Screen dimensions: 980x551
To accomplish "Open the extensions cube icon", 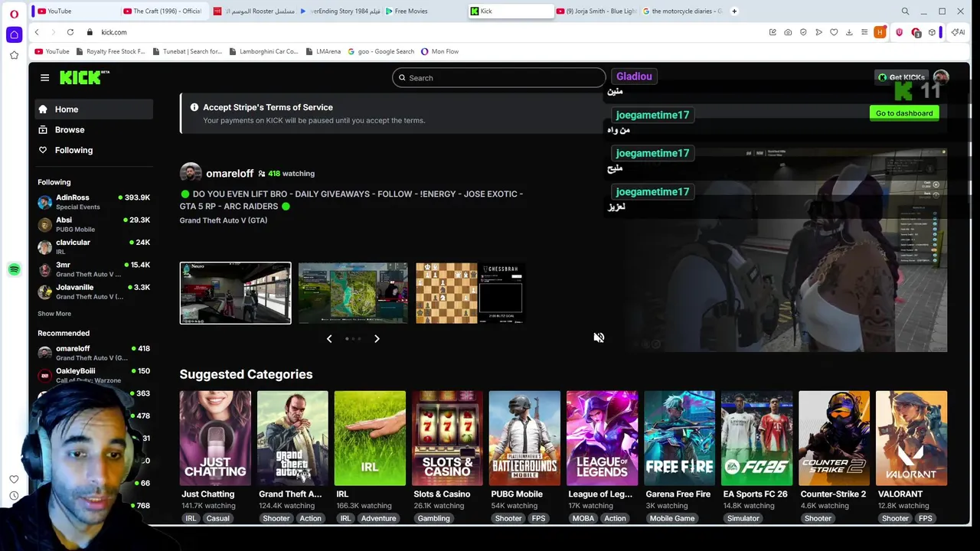I will click(932, 32).
